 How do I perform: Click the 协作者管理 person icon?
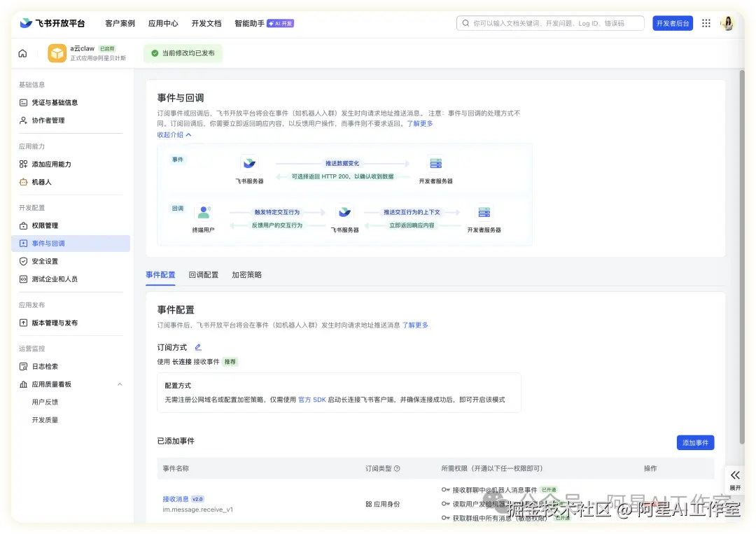pyautogui.click(x=24, y=120)
